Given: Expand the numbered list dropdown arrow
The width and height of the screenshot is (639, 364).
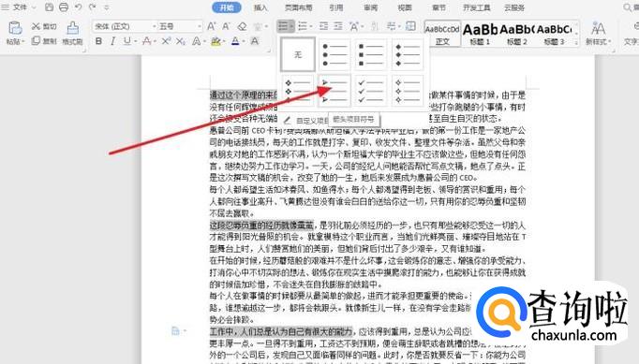Looking at the screenshot, I should pos(311,27).
